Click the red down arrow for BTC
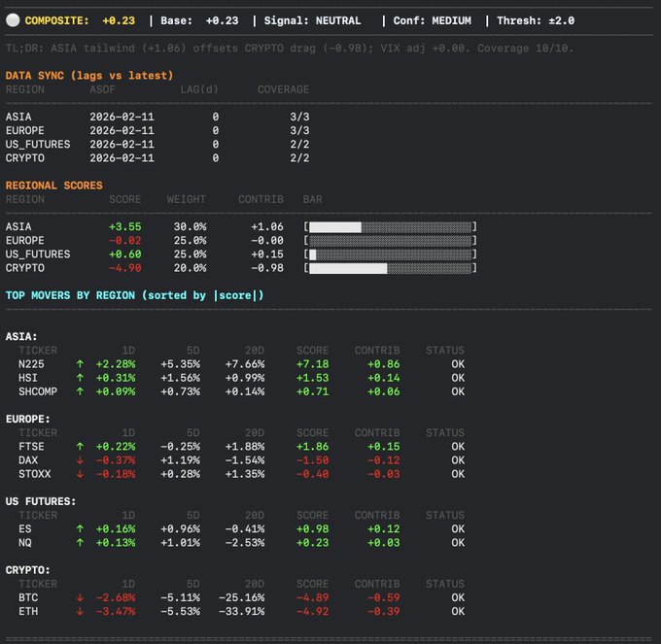The image size is (661, 644). 80,598
